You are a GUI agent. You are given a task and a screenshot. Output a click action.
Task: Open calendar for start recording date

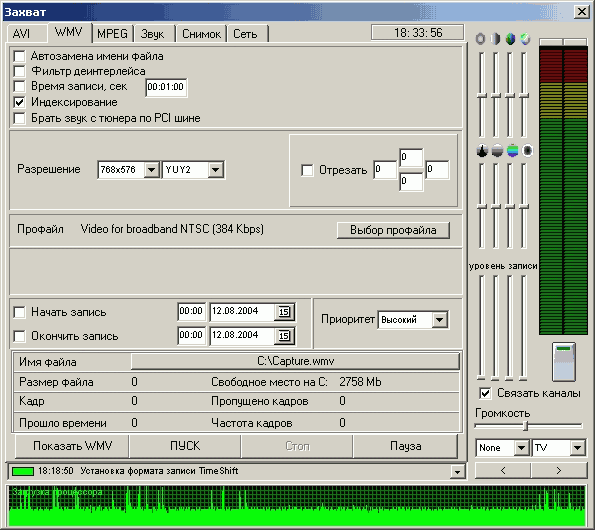284,312
